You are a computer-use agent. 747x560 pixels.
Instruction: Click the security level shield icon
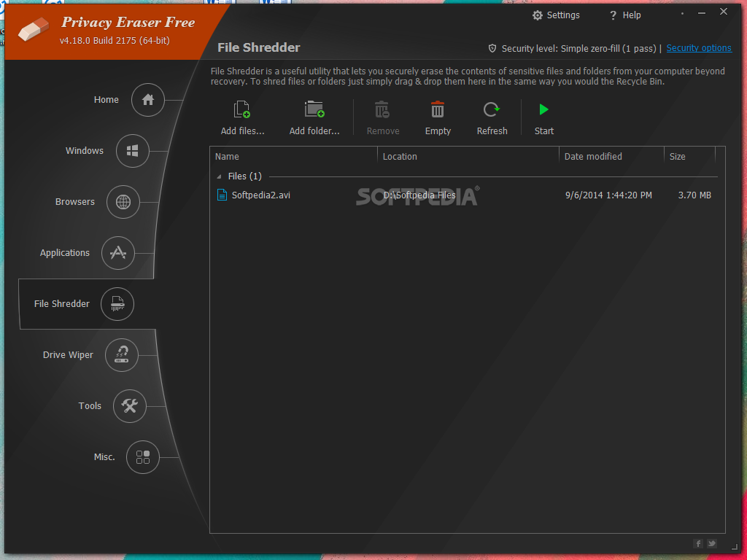tap(492, 48)
